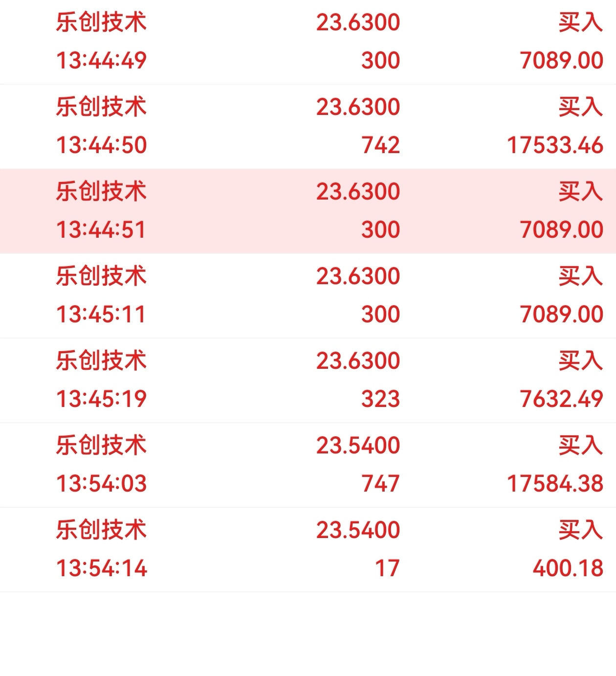The width and height of the screenshot is (616, 676).
Task: Click quantity 17 in last row
Action: point(387,568)
